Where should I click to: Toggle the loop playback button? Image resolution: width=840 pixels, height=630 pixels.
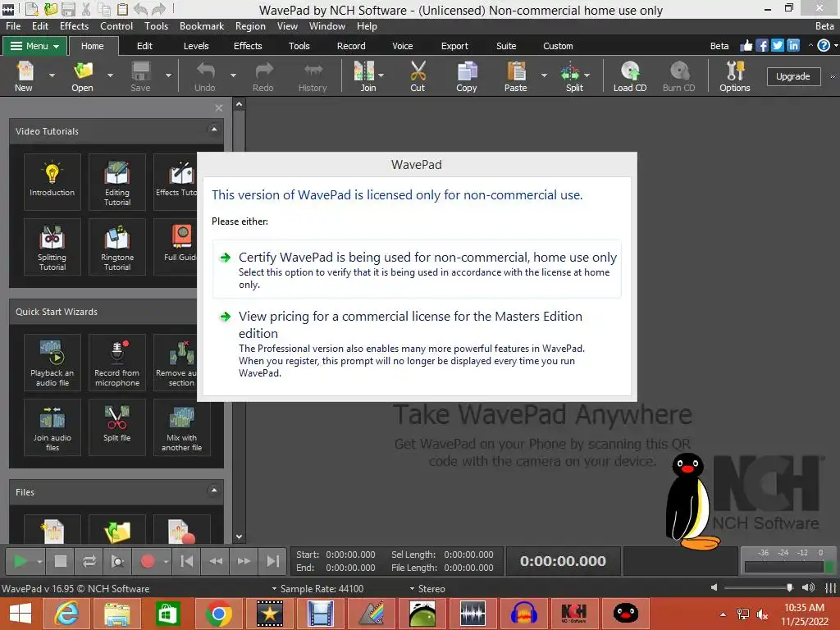pos(89,561)
